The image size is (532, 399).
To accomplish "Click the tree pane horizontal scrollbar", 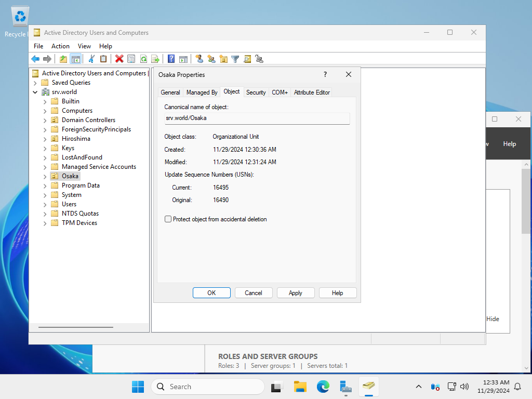I will pos(76,327).
